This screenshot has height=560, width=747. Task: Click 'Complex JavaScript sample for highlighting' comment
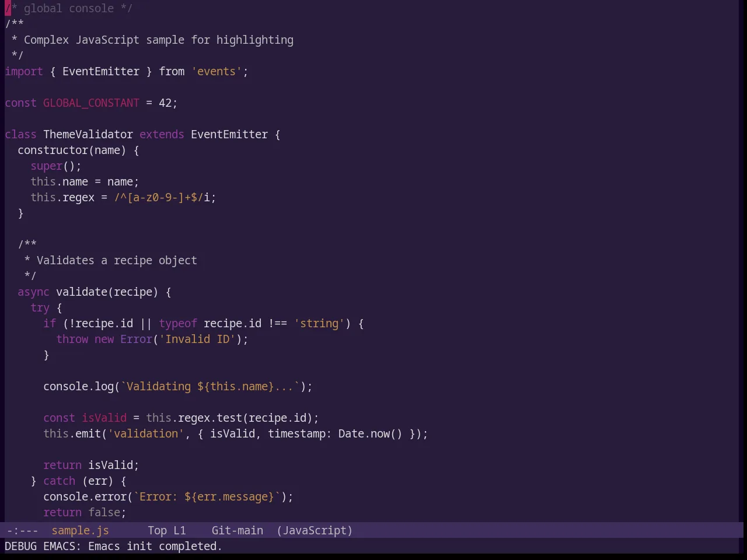click(159, 40)
